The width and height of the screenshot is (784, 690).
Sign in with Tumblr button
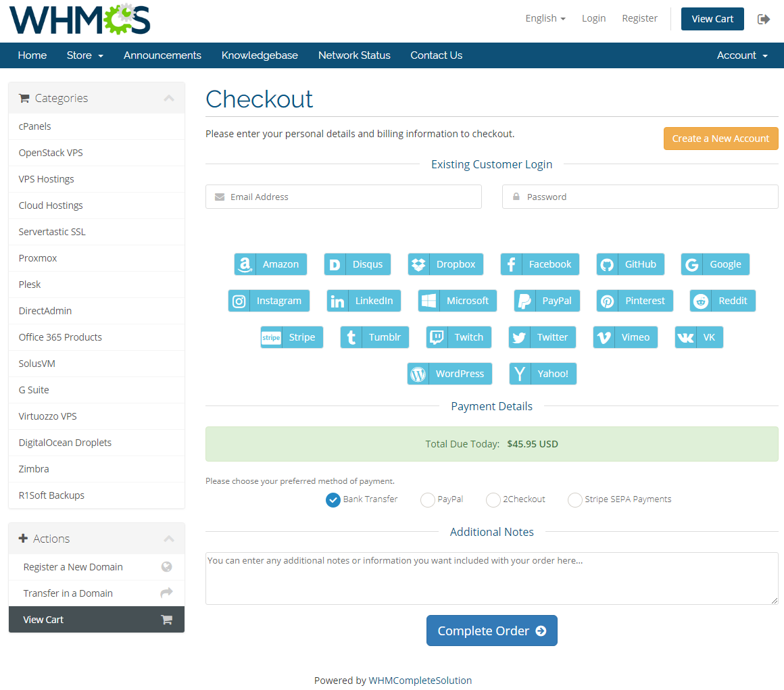click(374, 337)
